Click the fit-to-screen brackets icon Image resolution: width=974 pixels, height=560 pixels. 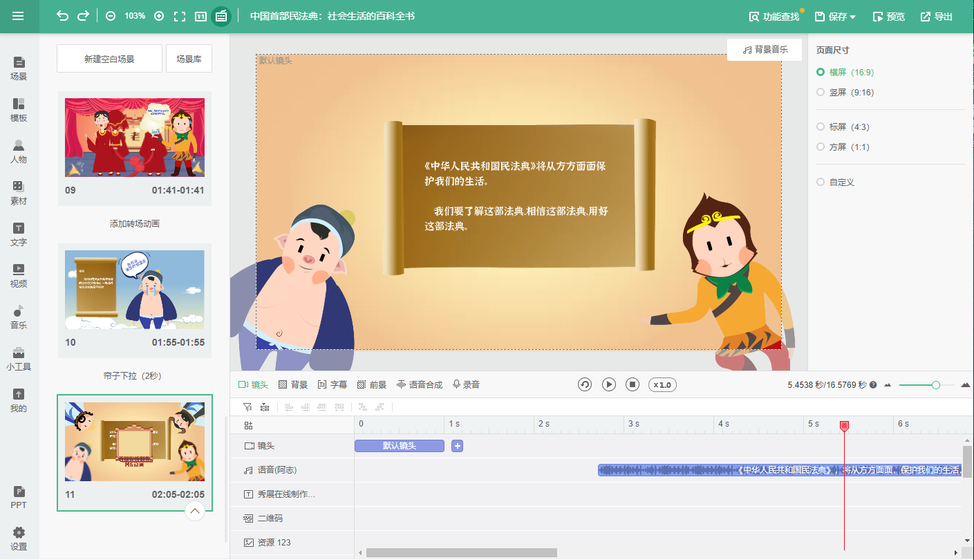point(180,16)
